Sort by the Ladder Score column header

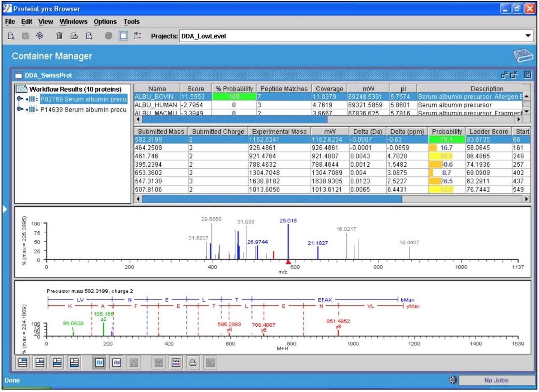pyautogui.click(x=488, y=131)
